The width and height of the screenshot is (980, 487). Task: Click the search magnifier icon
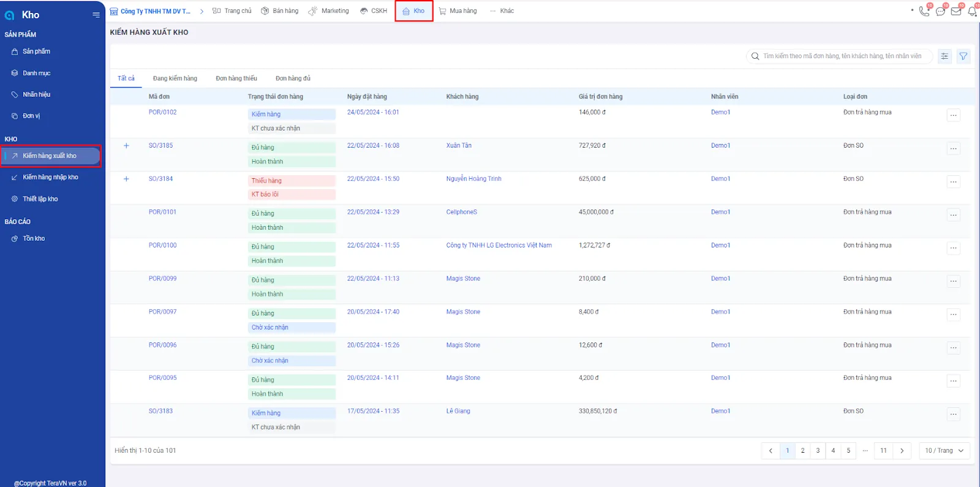click(755, 56)
